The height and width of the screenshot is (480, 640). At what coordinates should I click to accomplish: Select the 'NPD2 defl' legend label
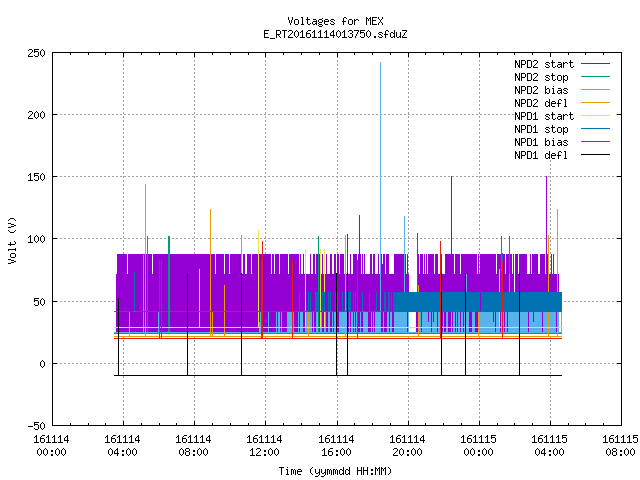coord(541,103)
